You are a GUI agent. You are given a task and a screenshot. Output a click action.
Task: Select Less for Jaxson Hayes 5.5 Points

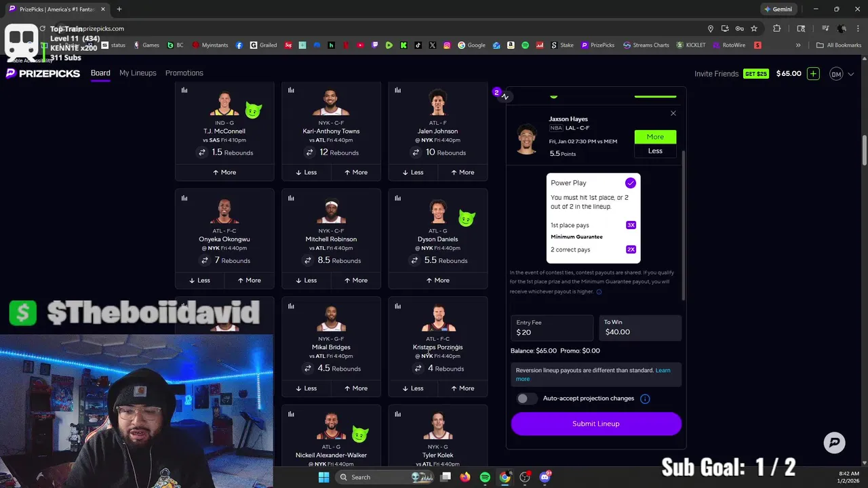coord(655,151)
